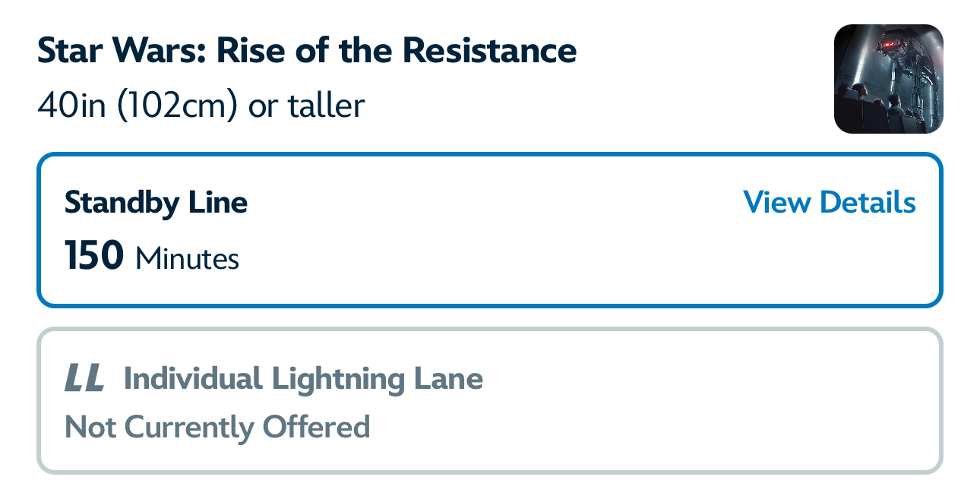Click the 150 wait time number

(x=94, y=256)
